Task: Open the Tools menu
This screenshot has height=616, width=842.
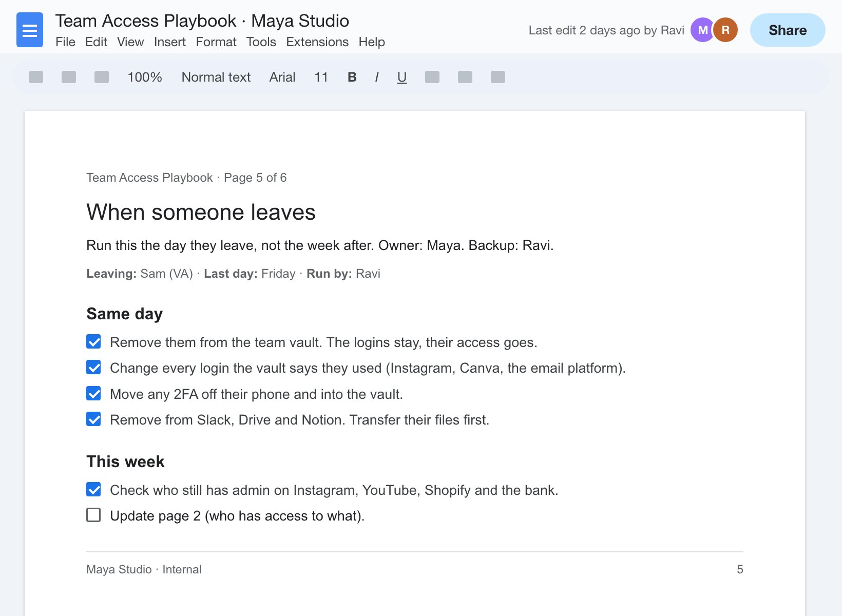Action: 261,42
